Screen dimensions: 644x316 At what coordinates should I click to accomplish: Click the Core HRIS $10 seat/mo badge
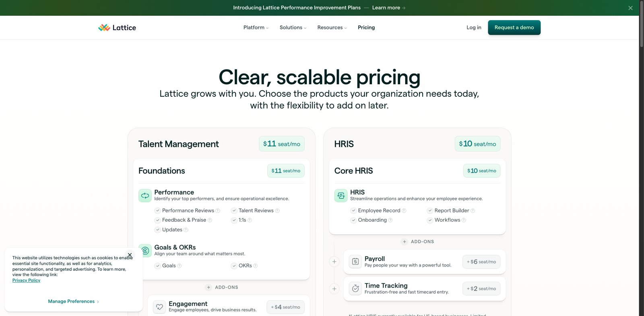pos(482,171)
